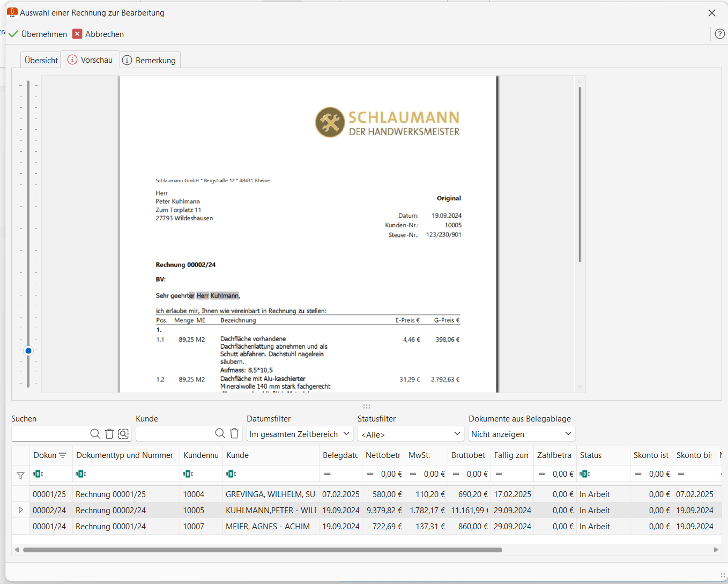Click customer cell GREVINGA, WILHELM
Image resolution: width=728 pixels, height=584 pixels.
point(271,494)
